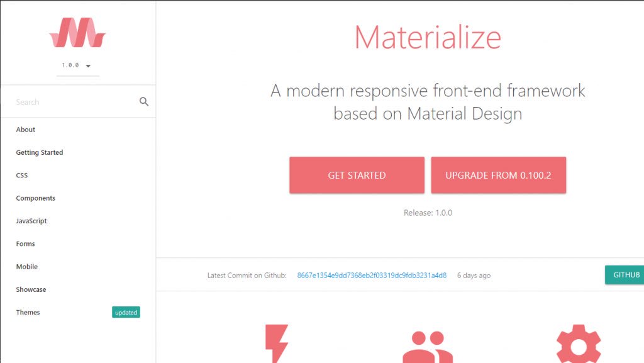
Task: Click the 'Release: 1.0.0' text
Action: [428, 213]
